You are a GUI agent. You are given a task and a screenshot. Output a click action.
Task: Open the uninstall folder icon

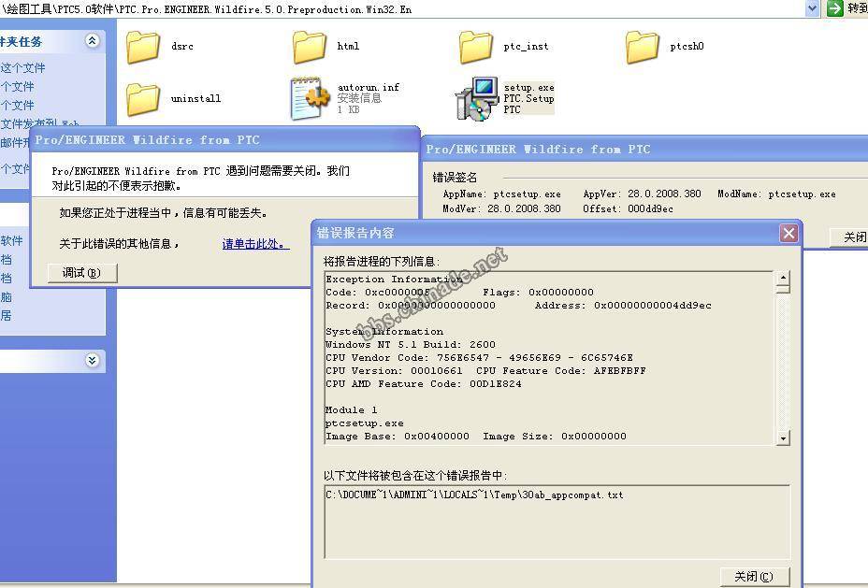point(143,99)
